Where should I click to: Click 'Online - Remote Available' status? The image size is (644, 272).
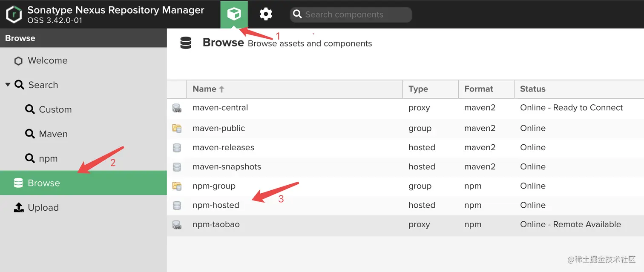point(570,224)
